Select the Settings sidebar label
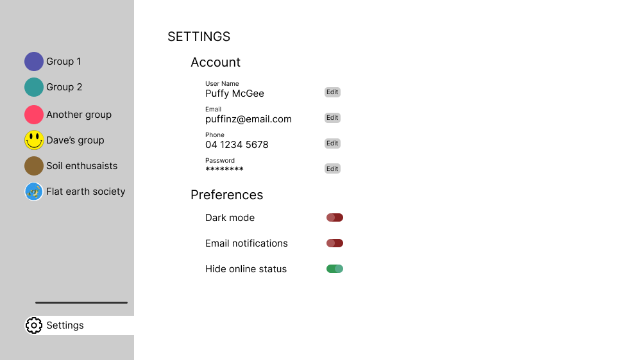The width and height of the screenshot is (644, 360). tap(65, 325)
